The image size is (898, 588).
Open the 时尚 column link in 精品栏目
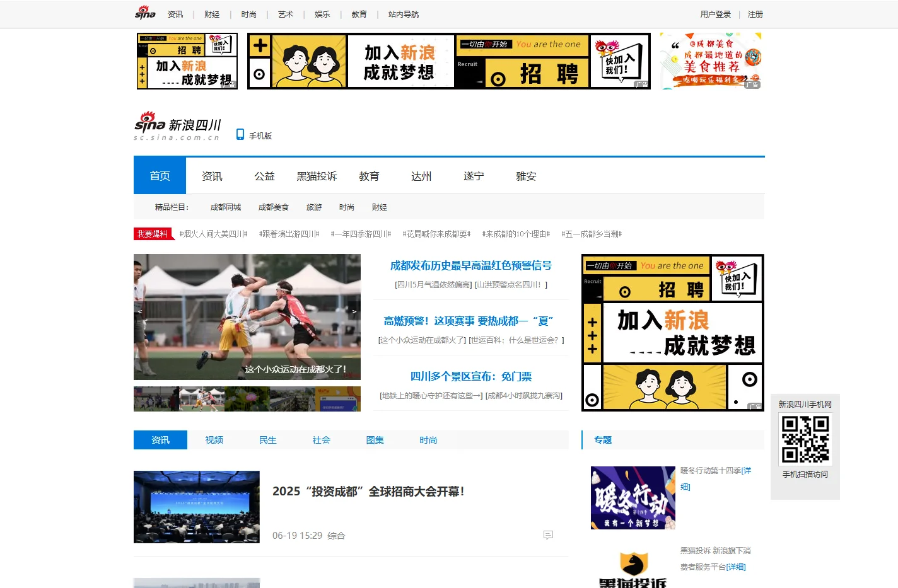[347, 207]
